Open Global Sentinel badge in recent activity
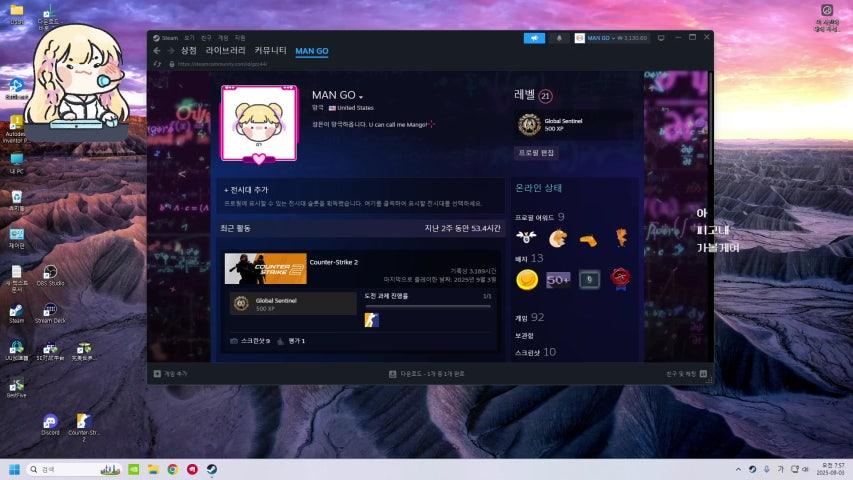The image size is (853, 480). coord(293,304)
